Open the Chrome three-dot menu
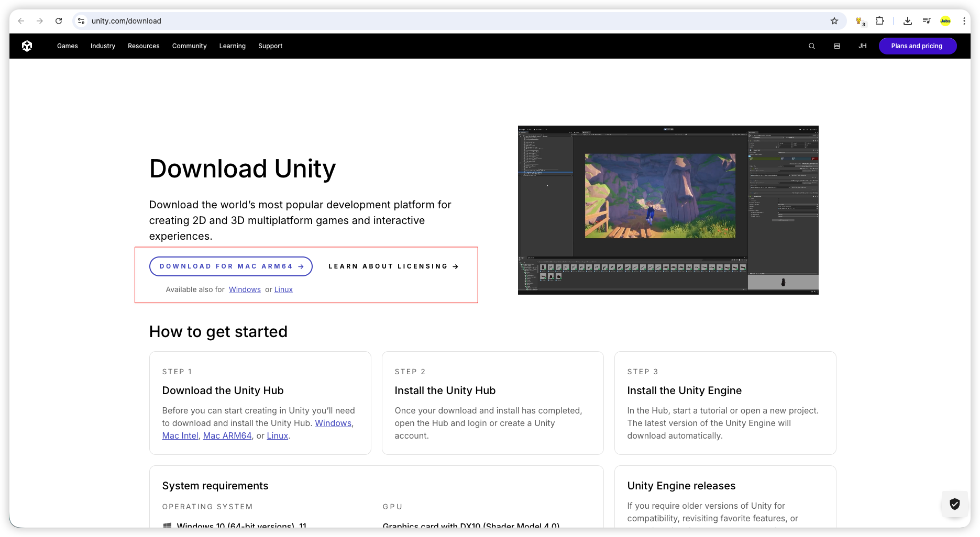The width and height of the screenshot is (980, 537). tap(964, 21)
